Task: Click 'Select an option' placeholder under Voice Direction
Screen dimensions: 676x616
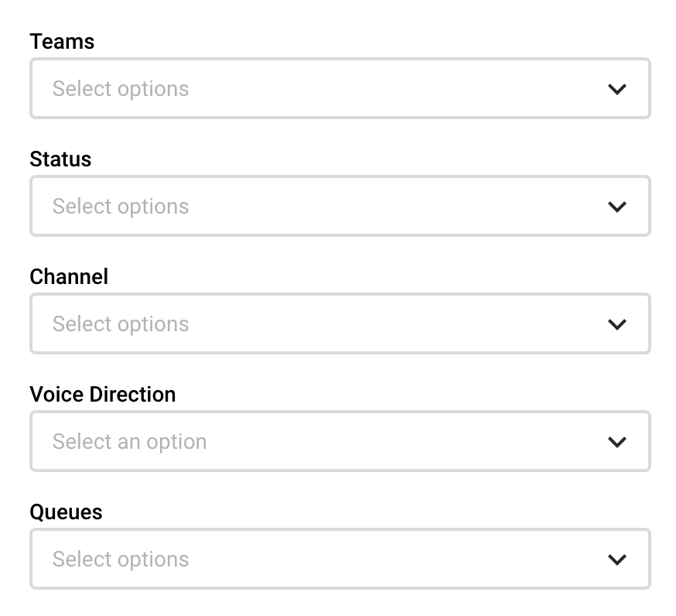Action: coord(129,441)
